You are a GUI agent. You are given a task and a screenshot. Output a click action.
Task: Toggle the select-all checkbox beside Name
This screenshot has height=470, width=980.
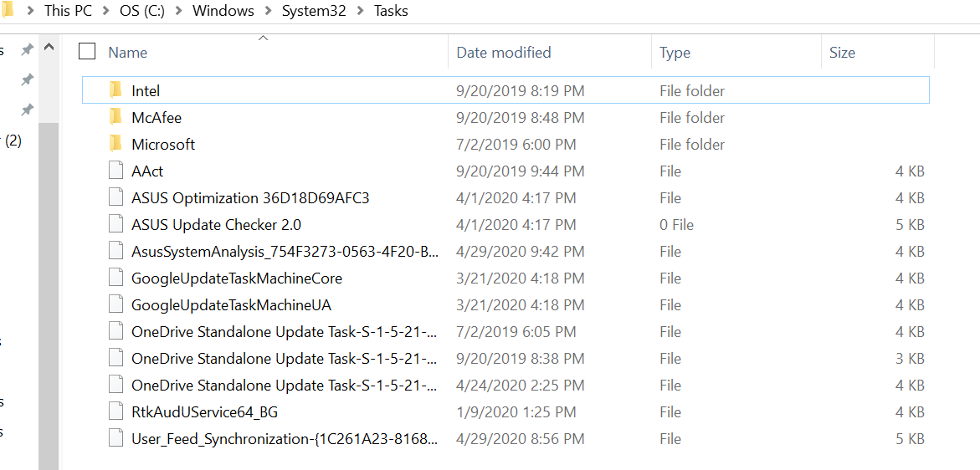(87, 52)
